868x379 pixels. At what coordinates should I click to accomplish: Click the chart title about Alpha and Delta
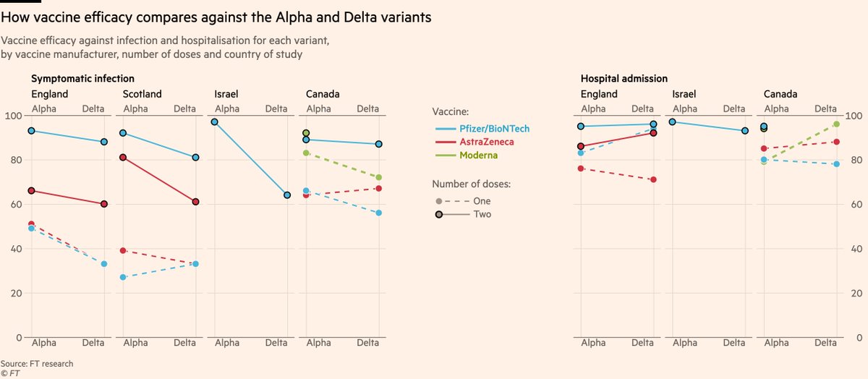click(216, 18)
